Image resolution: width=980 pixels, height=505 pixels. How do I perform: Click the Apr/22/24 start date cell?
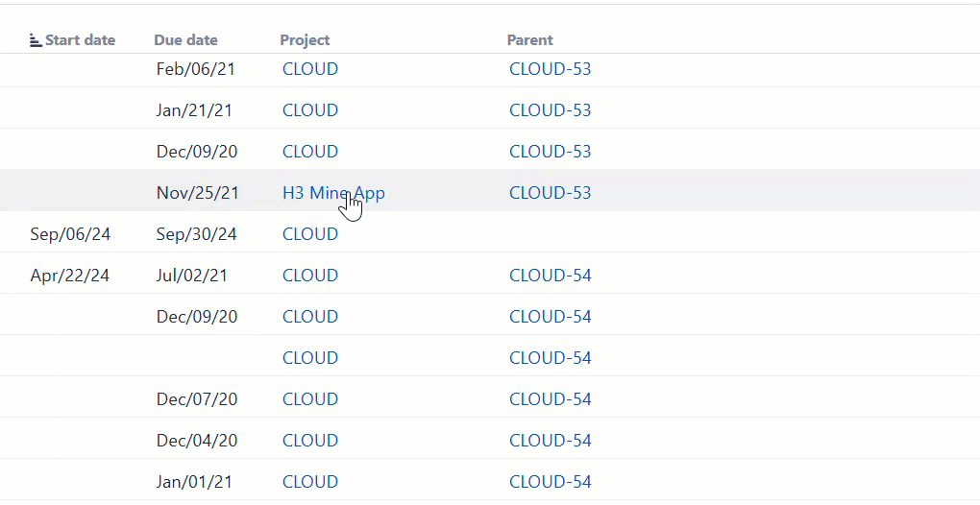(x=69, y=276)
